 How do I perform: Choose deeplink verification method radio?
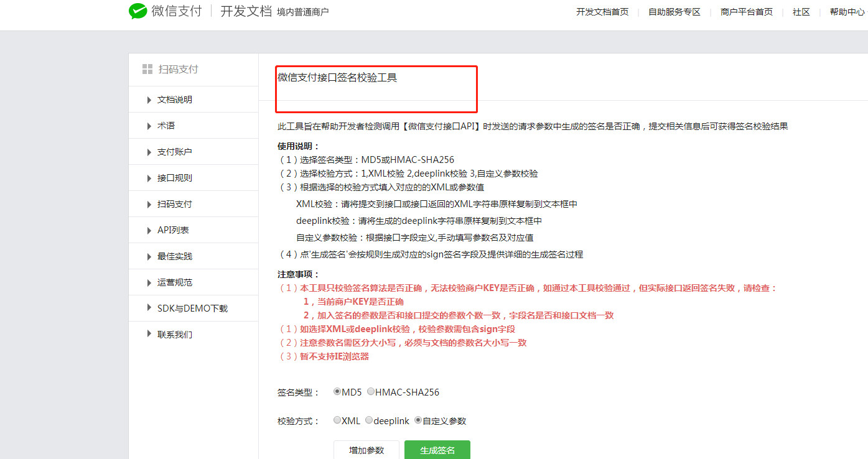pyautogui.click(x=369, y=420)
